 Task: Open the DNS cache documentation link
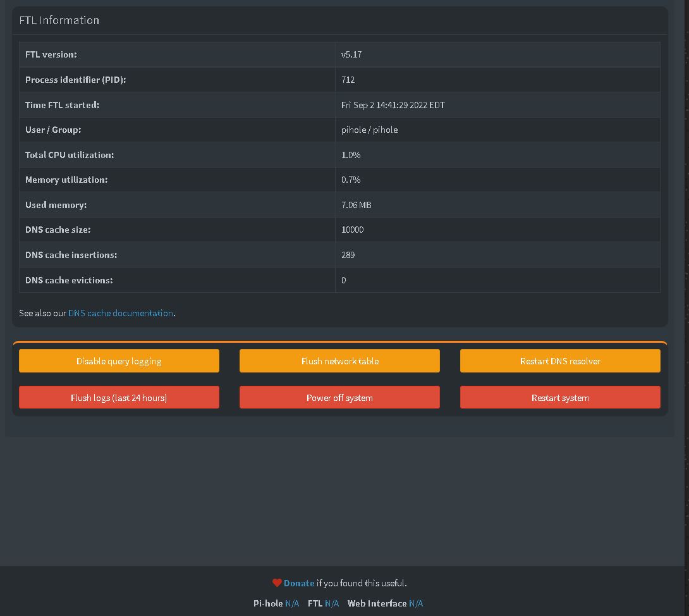[121, 312]
